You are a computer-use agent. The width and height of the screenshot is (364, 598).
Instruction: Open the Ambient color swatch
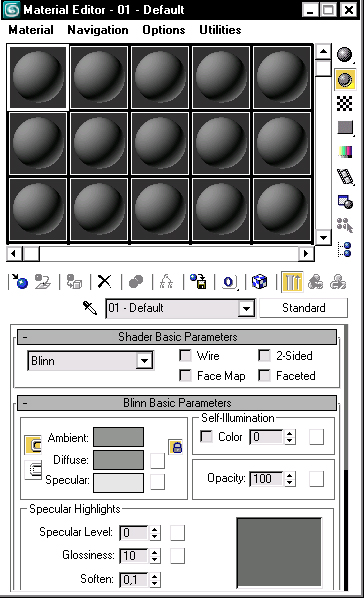pos(119,437)
